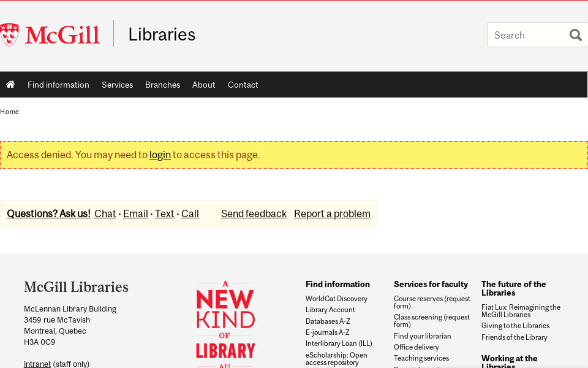Viewport: 588px width, 368px height.
Task: Report a problem with the page
Action: tap(332, 213)
